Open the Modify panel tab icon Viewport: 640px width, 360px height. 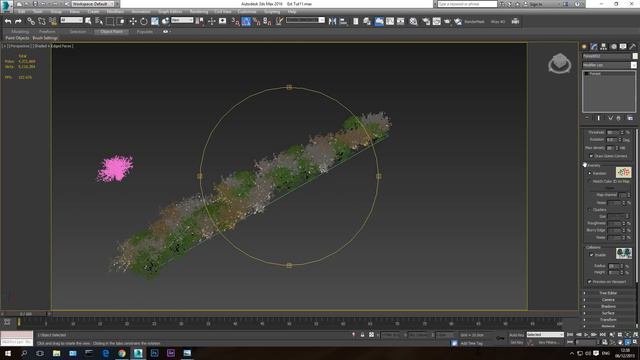(594, 47)
